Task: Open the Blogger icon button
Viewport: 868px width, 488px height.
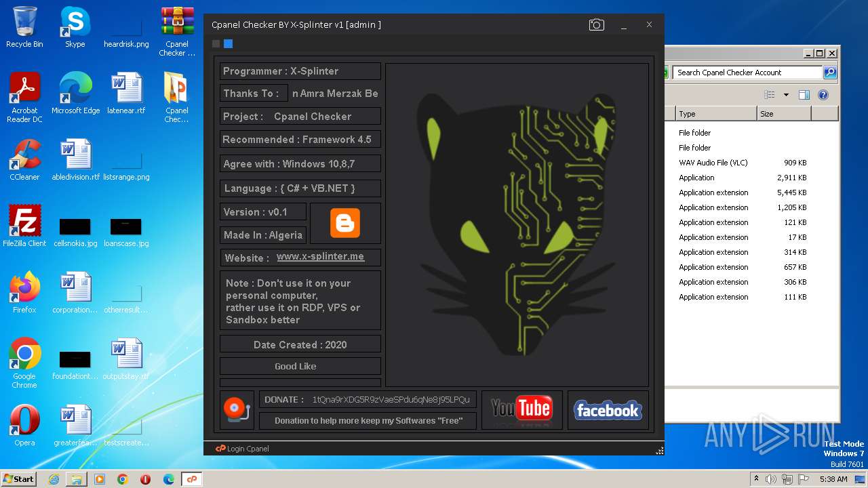Action: point(345,223)
